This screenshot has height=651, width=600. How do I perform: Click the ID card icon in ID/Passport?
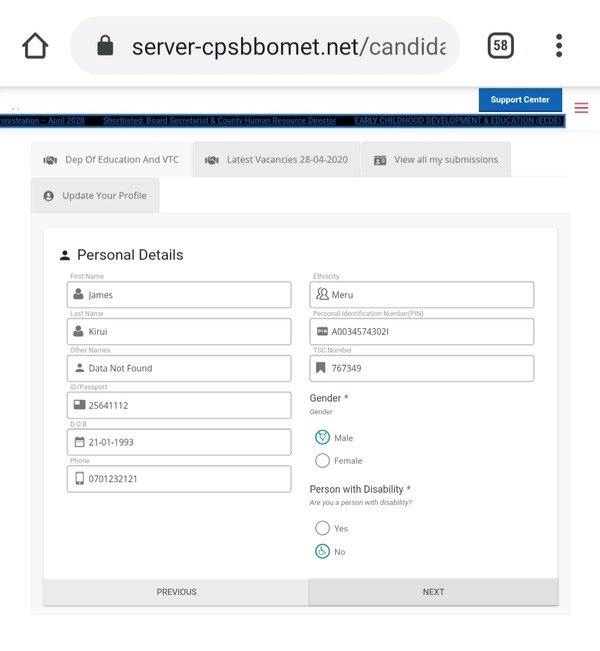pos(79,405)
